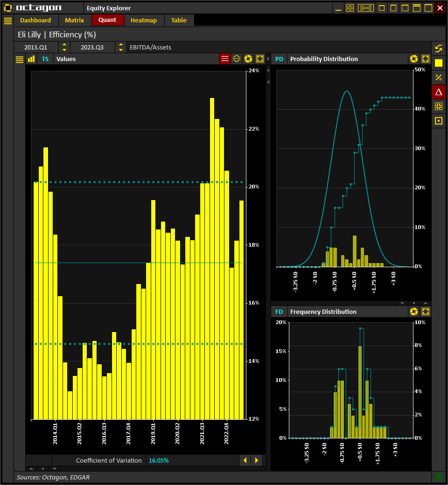Switch to the Matrix tab

point(74,21)
